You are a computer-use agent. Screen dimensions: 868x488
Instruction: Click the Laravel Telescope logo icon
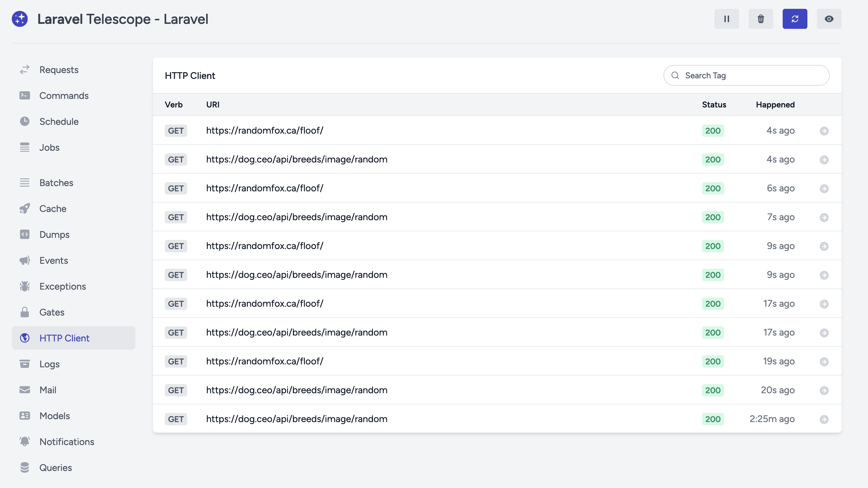[x=20, y=19]
